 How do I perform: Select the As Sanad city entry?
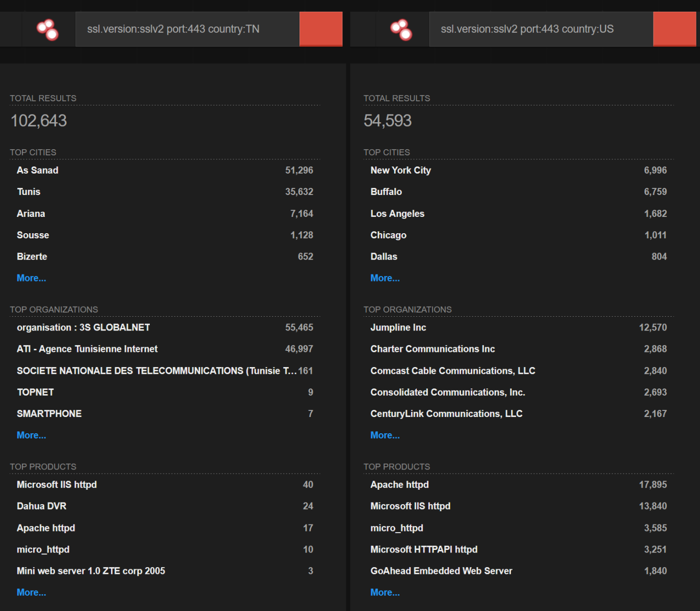[38, 170]
